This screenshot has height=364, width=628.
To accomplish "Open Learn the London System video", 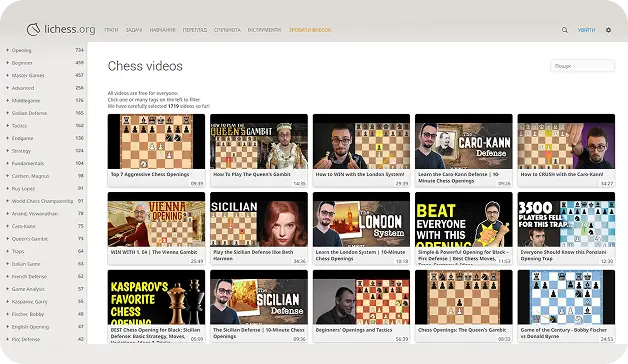I will point(361,228).
